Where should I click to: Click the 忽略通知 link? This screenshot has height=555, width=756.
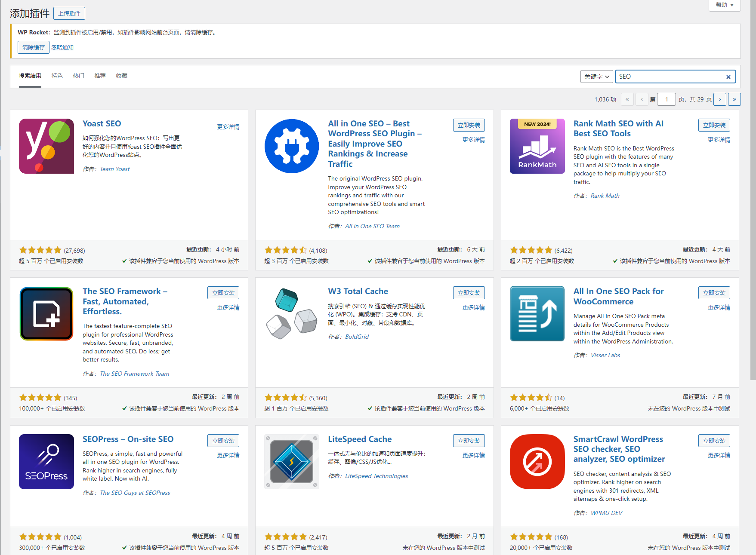click(x=62, y=47)
